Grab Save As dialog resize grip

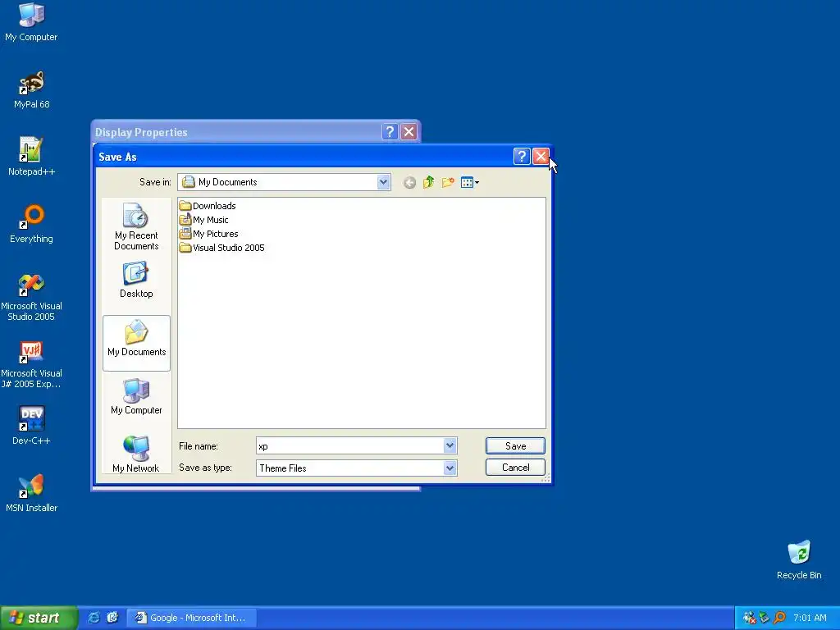coord(546,478)
